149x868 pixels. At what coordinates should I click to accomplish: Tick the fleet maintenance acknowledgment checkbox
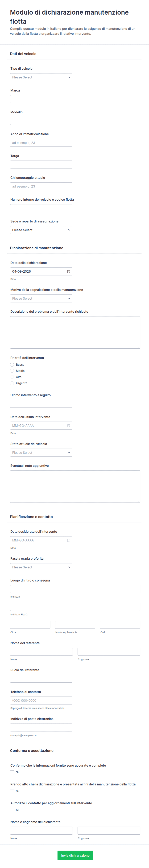point(12,791)
